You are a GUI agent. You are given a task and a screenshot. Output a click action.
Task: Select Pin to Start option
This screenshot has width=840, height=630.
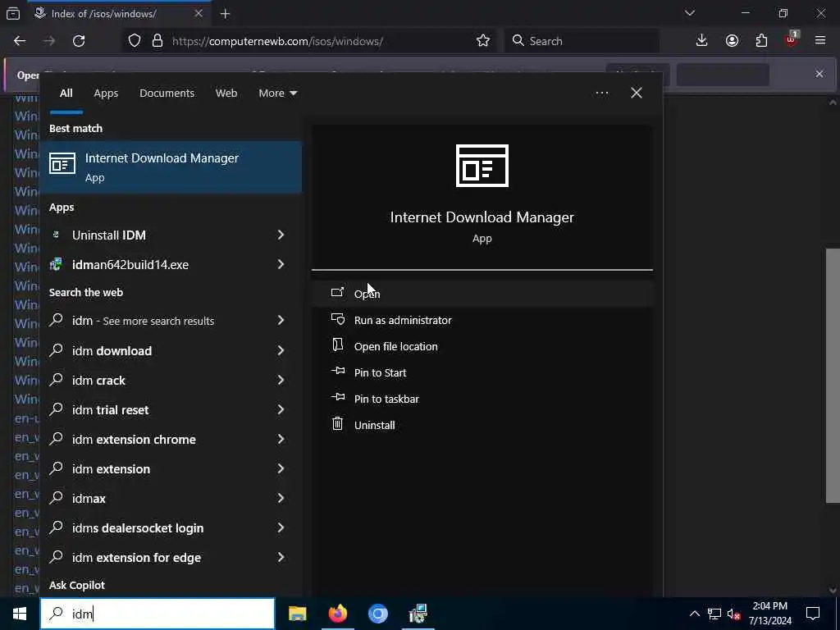tap(482, 372)
